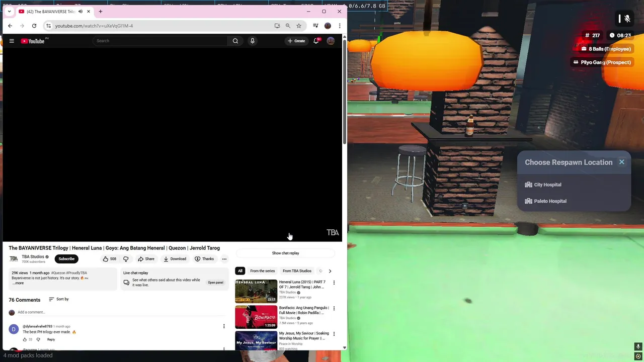Click the Create button

coord(296,41)
